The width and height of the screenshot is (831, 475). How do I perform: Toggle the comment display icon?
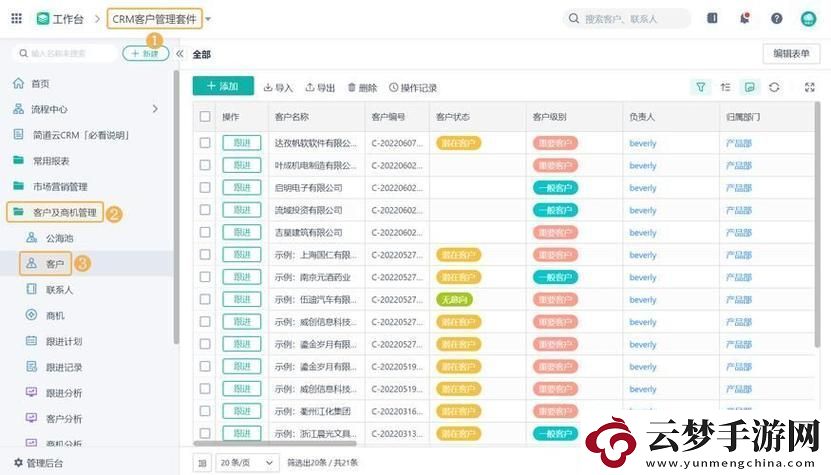[x=749, y=87]
